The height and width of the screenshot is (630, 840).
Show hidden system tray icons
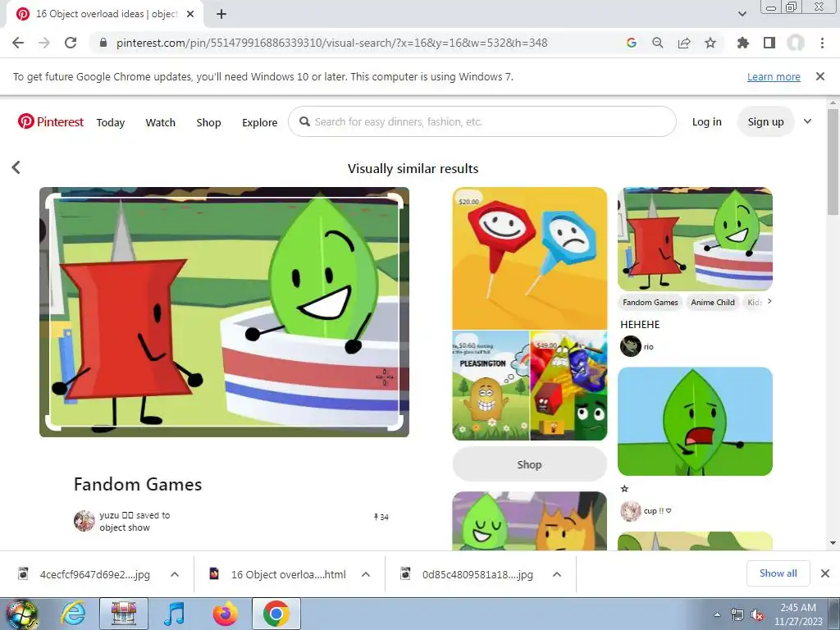point(717,615)
